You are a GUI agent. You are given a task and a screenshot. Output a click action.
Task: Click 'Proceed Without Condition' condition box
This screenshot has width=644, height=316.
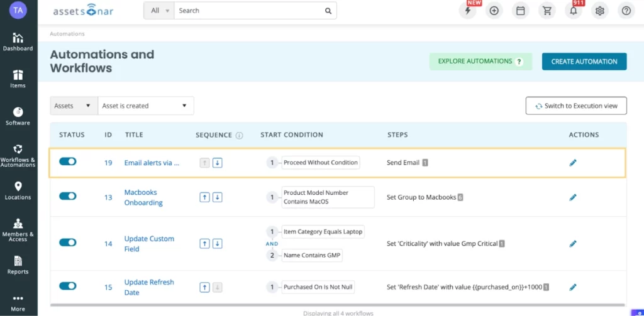[x=321, y=163]
